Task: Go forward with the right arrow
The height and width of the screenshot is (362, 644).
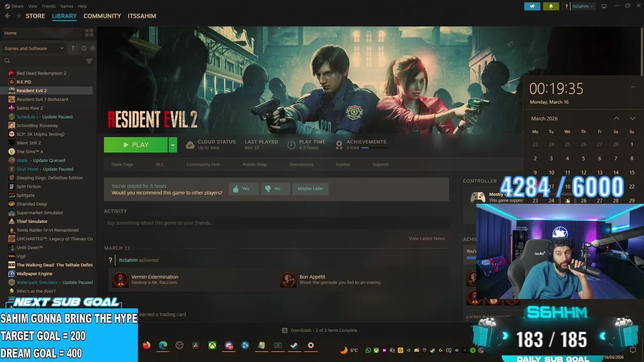Action: pyautogui.click(x=18, y=16)
